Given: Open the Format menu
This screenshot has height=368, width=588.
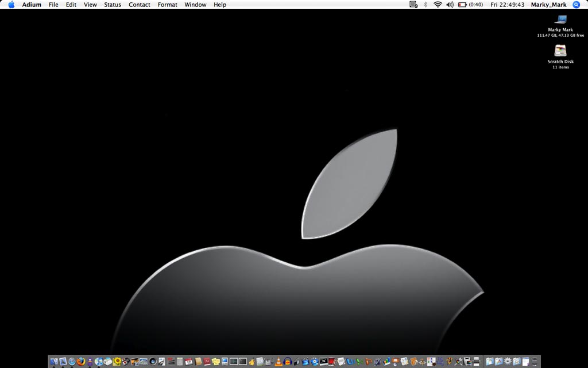Looking at the screenshot, I should (x=167, y=5).
